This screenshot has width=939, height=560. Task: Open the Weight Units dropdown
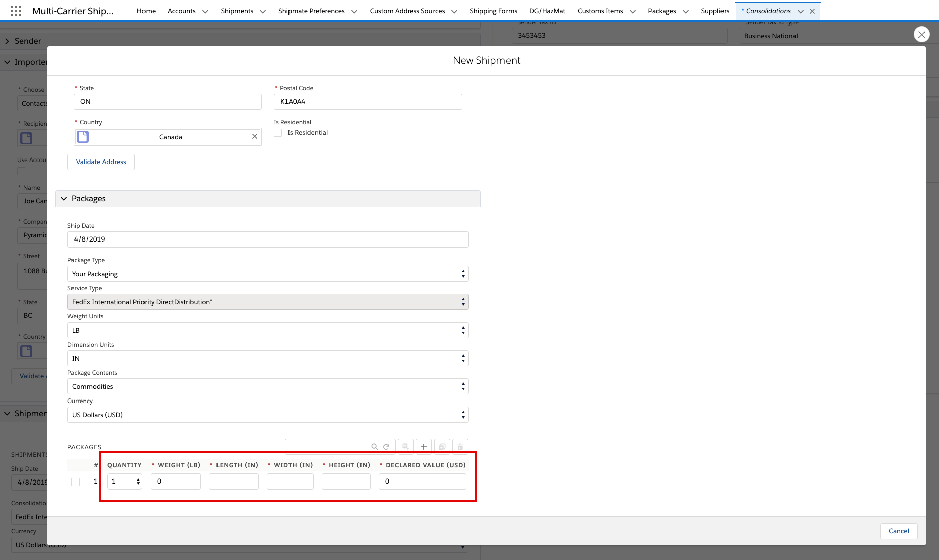tap(268, 330)
